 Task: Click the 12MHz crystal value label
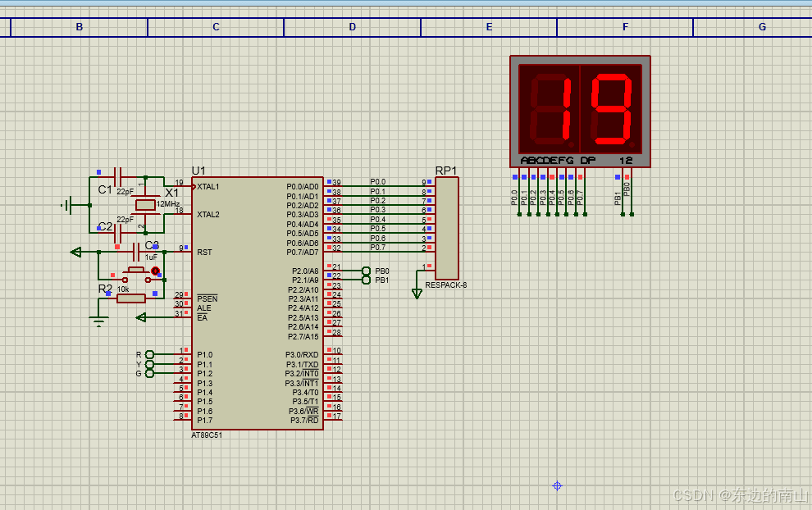[168, 204]
